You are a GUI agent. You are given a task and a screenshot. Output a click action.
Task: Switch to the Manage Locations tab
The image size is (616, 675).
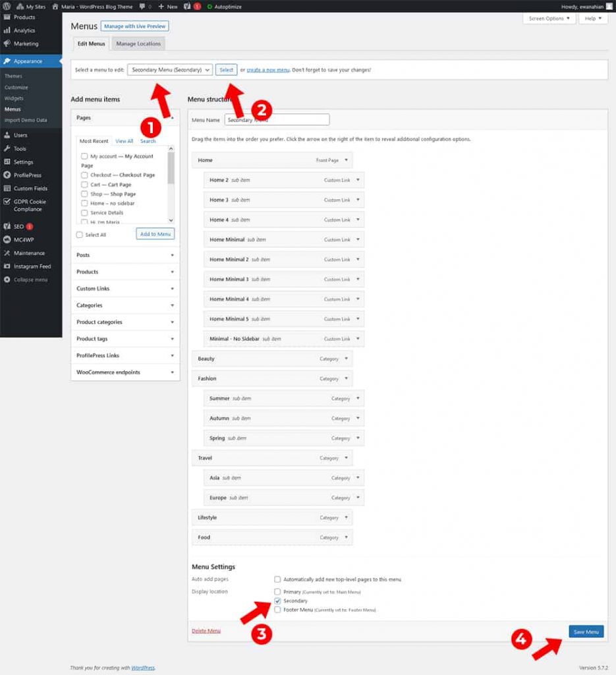(138, 44)
